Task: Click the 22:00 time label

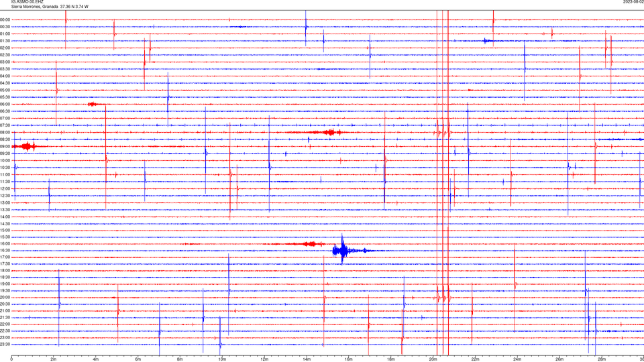Action: (5, 324)
